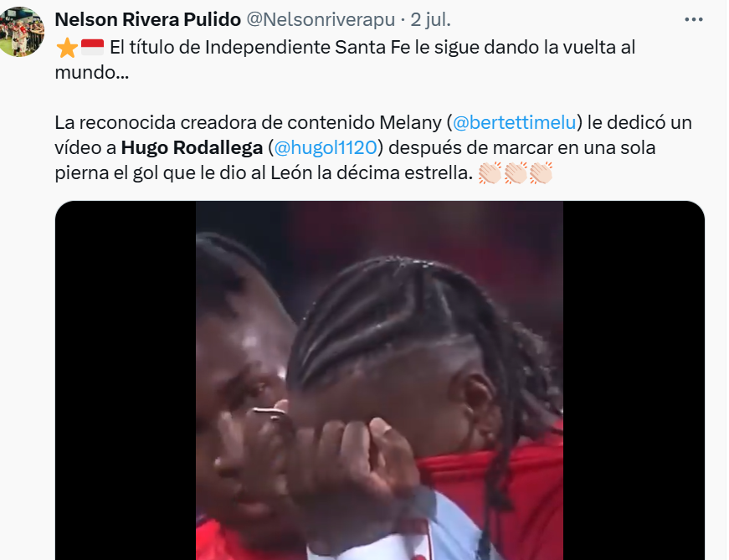Visit the @bertettimelu mention

(x=514, y=123)
